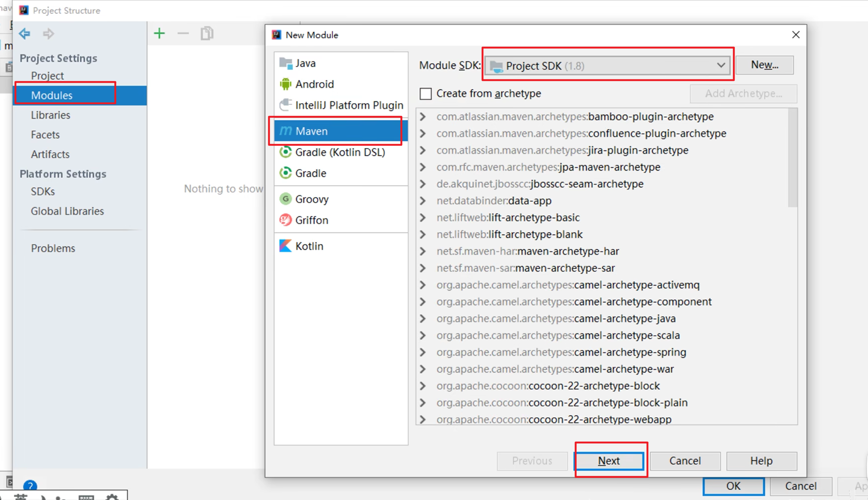Choose the Groovy module type
This screenshot has height=500, width=868.
(312, 199)
